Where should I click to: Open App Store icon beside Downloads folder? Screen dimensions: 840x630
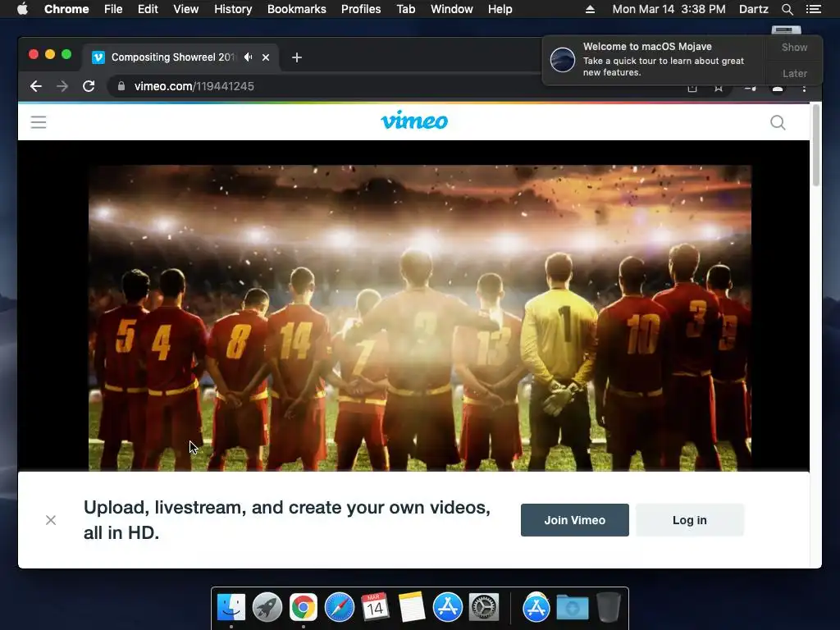(536, 608)
